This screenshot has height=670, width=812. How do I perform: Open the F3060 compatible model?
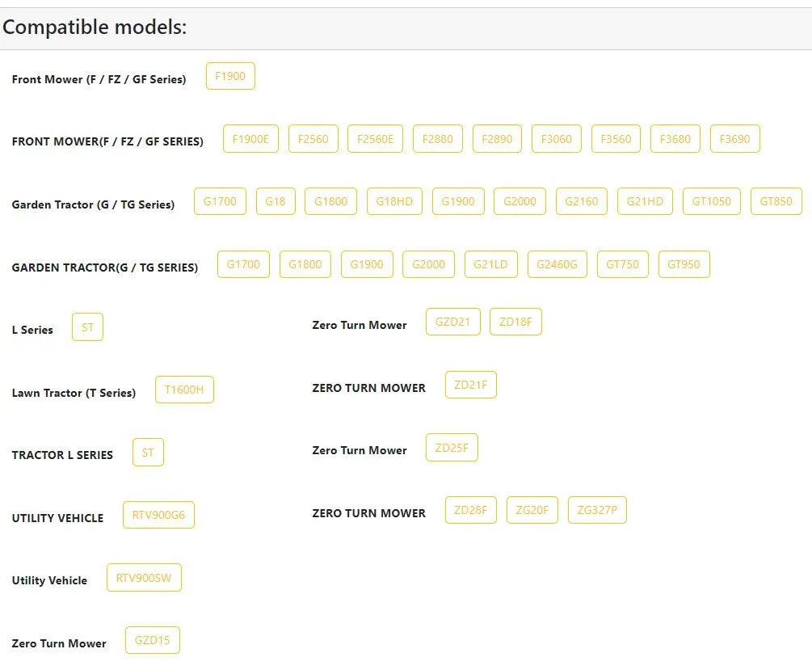[x=557, y=139]
